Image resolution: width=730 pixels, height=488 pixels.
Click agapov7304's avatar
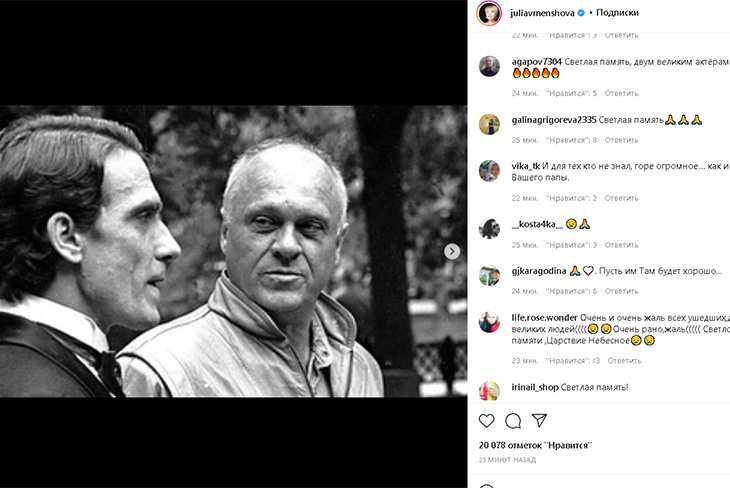tap(489, 66)
